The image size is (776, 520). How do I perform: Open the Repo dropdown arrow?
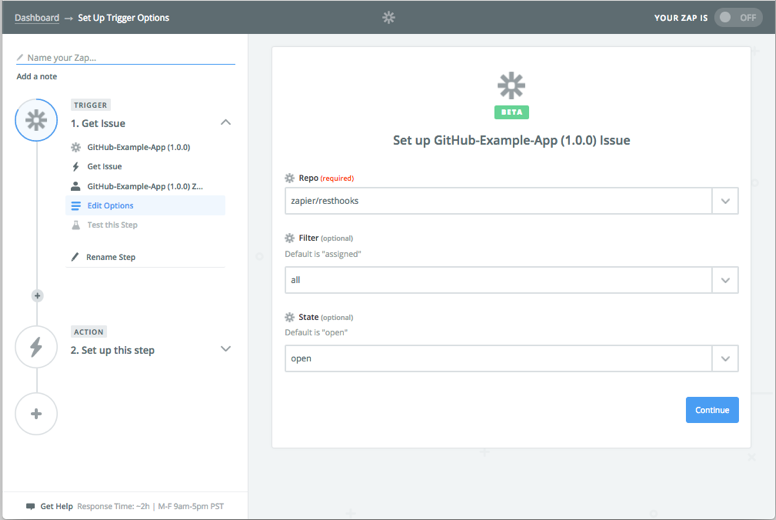[x=725, y=201]
